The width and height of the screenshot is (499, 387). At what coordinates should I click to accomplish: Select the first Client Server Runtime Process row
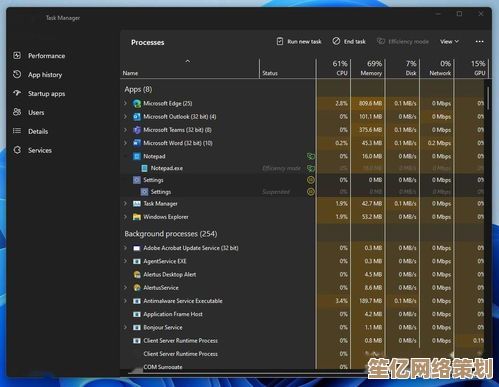(303, 341)
